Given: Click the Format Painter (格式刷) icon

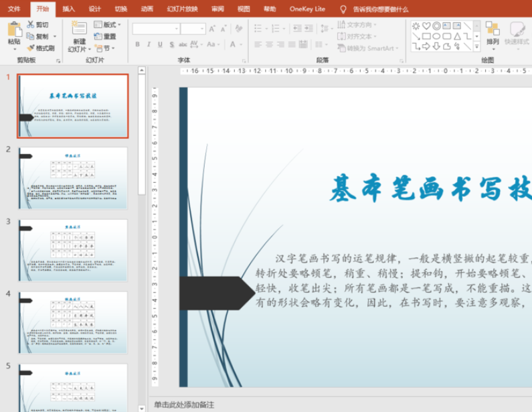Looking at the screenshot, I should coord(31,48).
